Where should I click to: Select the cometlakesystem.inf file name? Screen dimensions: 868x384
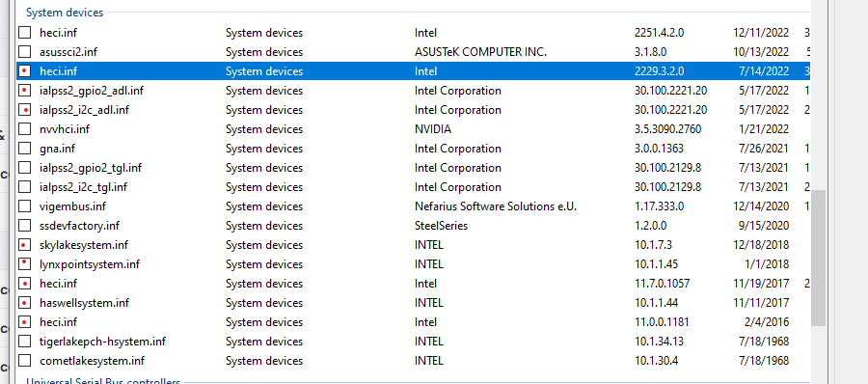pos(93,361)
